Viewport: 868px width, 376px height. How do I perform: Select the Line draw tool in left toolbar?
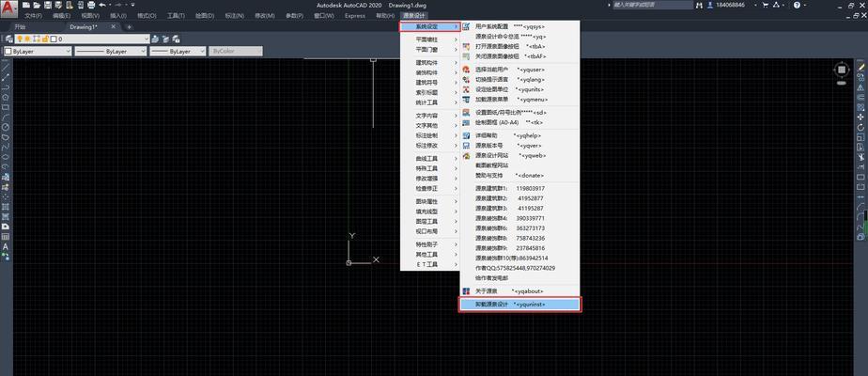pos(6,67)
